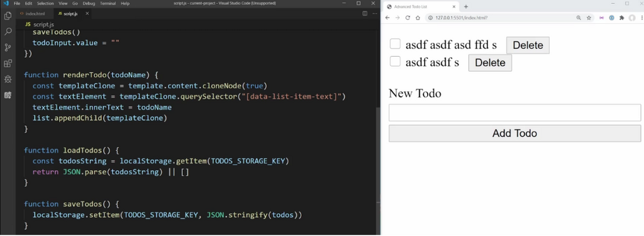Open editor more actions ellipsis menu
Screen dimensions: 644x236
(375, 14)
